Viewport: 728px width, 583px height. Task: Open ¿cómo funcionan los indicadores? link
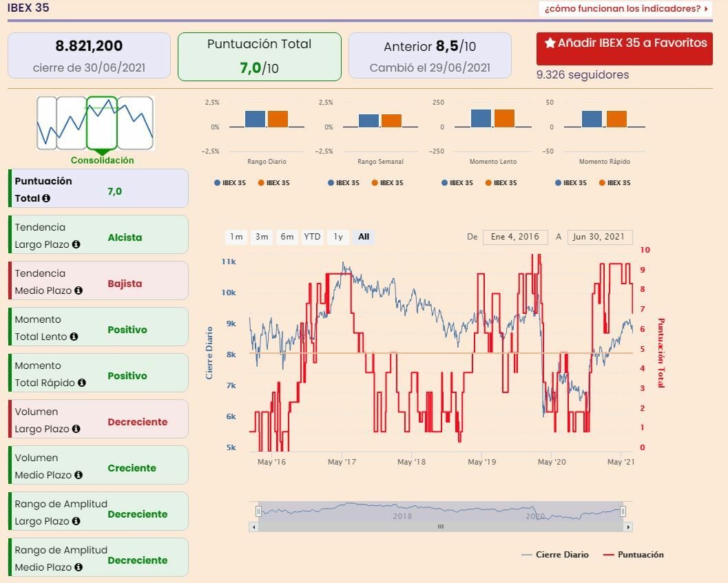click(626, 8)
